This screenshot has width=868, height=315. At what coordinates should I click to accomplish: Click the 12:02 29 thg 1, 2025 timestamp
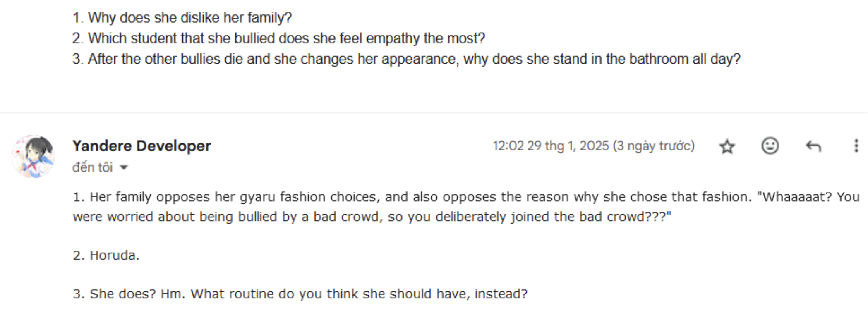[x=550, y=146]
